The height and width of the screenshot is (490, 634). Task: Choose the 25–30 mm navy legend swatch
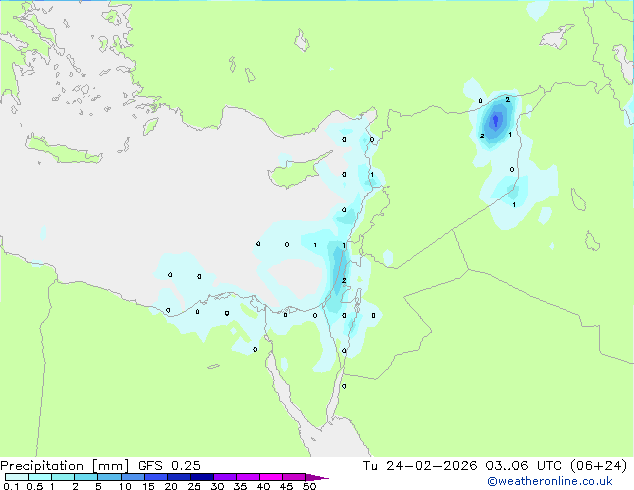202,477
